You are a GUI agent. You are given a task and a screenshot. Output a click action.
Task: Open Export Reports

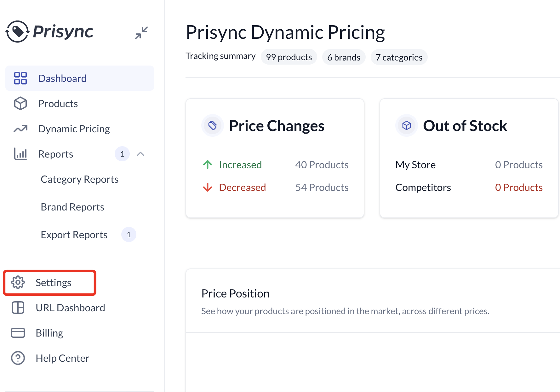74,234
